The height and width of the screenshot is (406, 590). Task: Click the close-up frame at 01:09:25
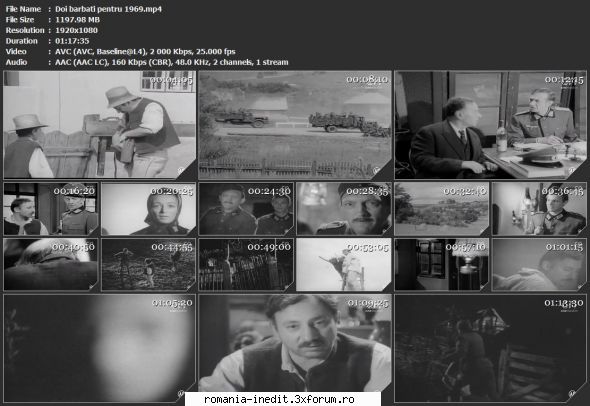295,343
